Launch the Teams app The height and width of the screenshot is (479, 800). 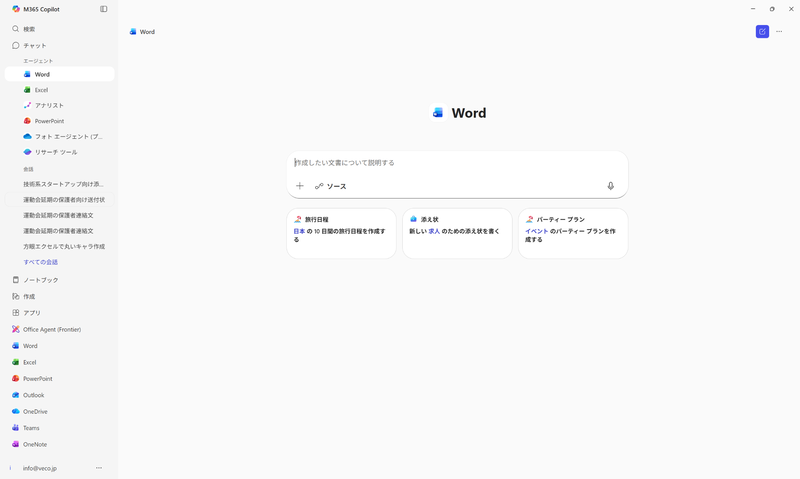tap(59, 428)
